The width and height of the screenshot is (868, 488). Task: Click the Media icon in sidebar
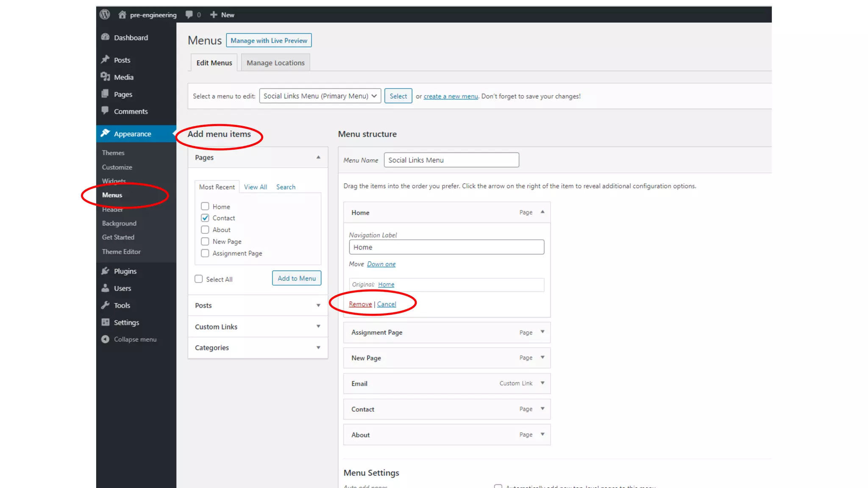click(x=106, y=77)
